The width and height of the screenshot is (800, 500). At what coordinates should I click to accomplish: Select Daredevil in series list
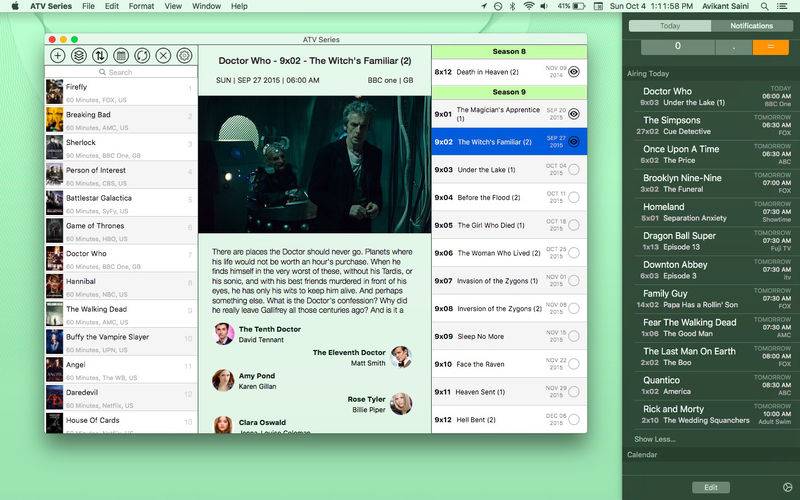(x=121, y=397)
